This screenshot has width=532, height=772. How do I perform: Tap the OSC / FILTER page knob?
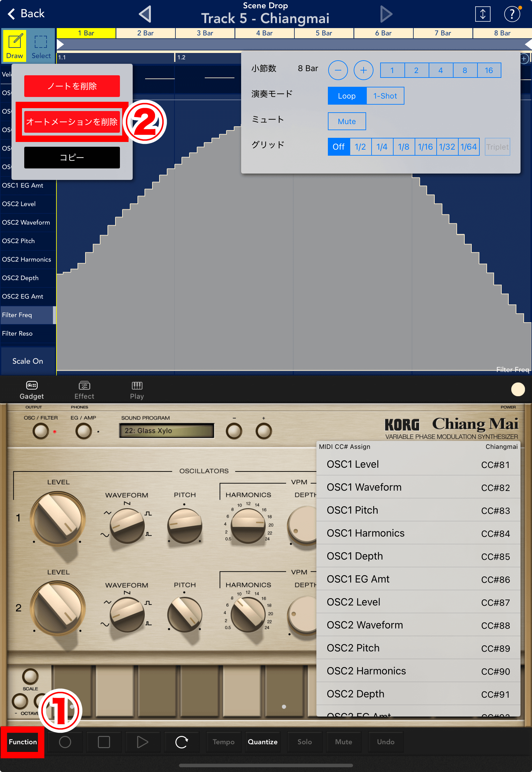pos(41,431)
